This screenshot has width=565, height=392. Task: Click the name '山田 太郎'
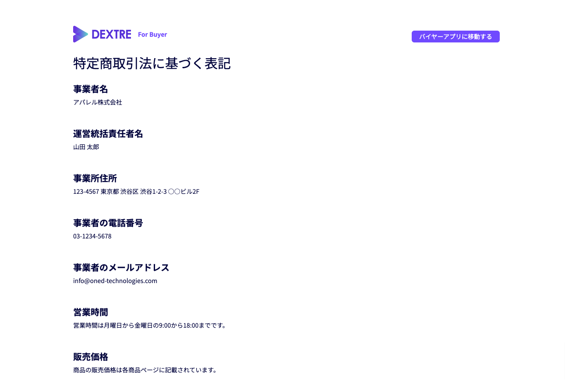pos(86,147)
